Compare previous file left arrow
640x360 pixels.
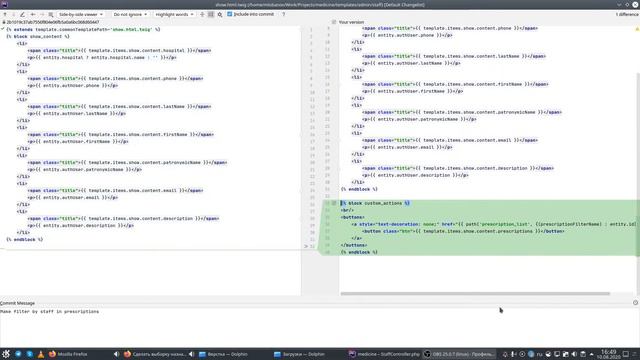point(33,14)
